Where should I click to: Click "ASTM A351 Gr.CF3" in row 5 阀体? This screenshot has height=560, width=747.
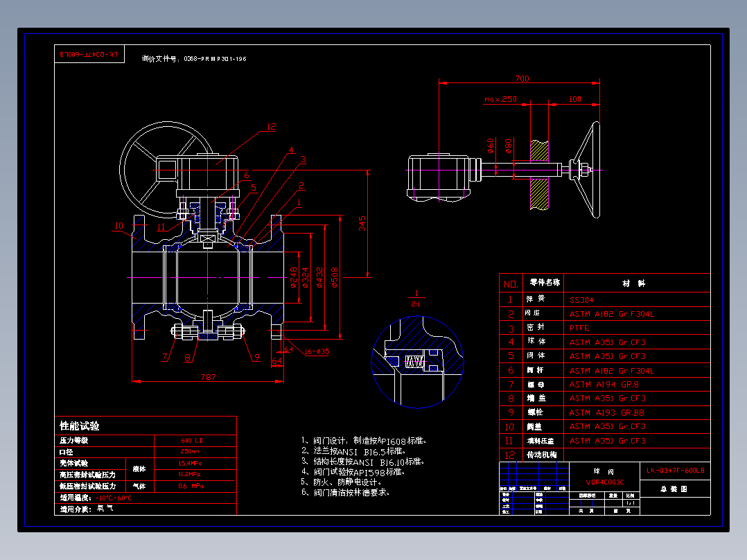608,356
